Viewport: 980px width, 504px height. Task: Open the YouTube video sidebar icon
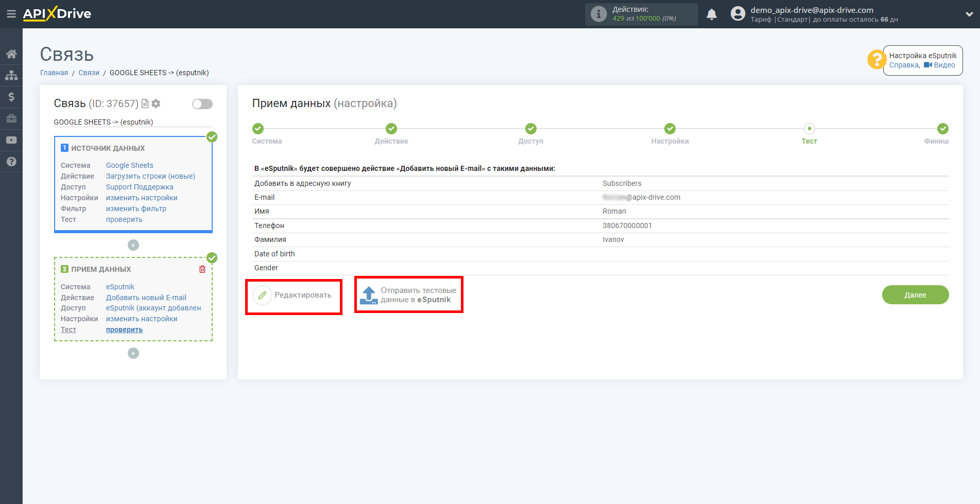(x=11, y=140)
